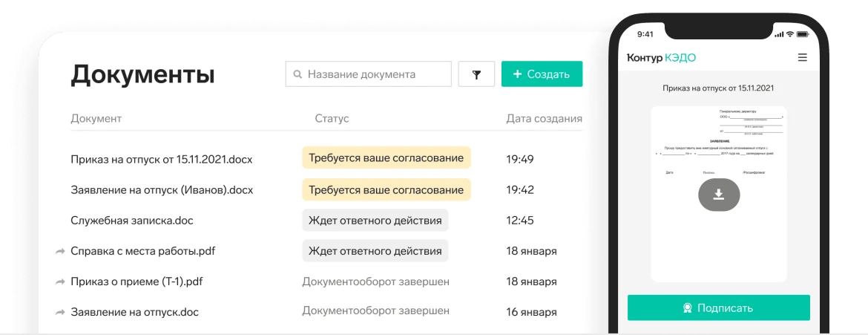Viewport: 868px width, 335px height.
Task: Click the forward arrow beside Приказ о приеме (Т-1).pdf
Action: pos(60,282)
